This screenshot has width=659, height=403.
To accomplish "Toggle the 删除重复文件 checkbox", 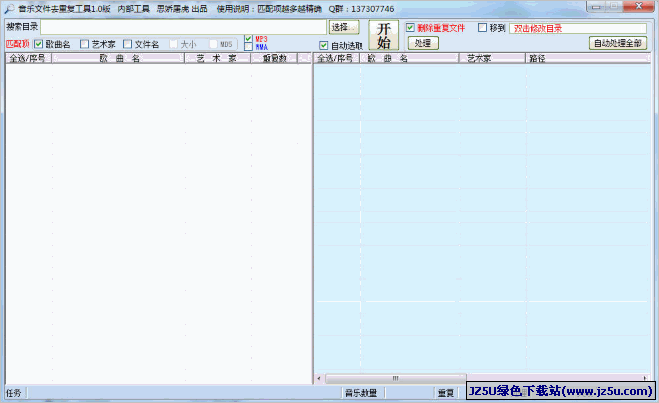I will 410,28.
